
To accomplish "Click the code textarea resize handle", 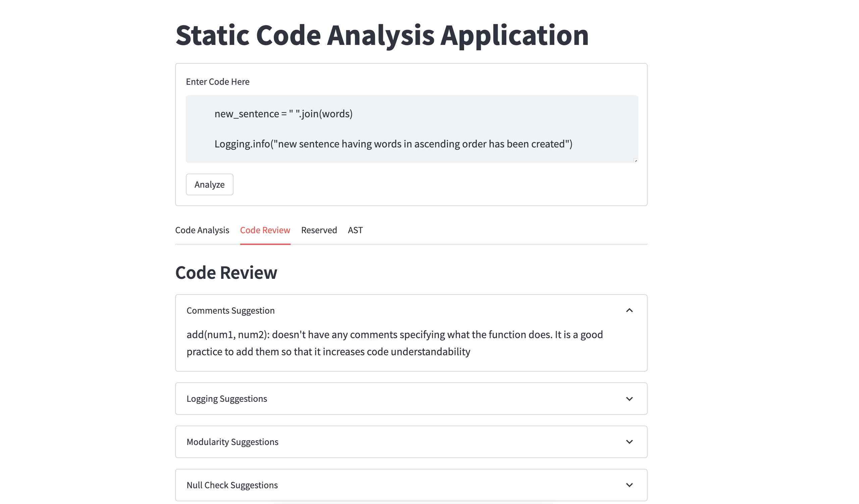I will 636,161.
